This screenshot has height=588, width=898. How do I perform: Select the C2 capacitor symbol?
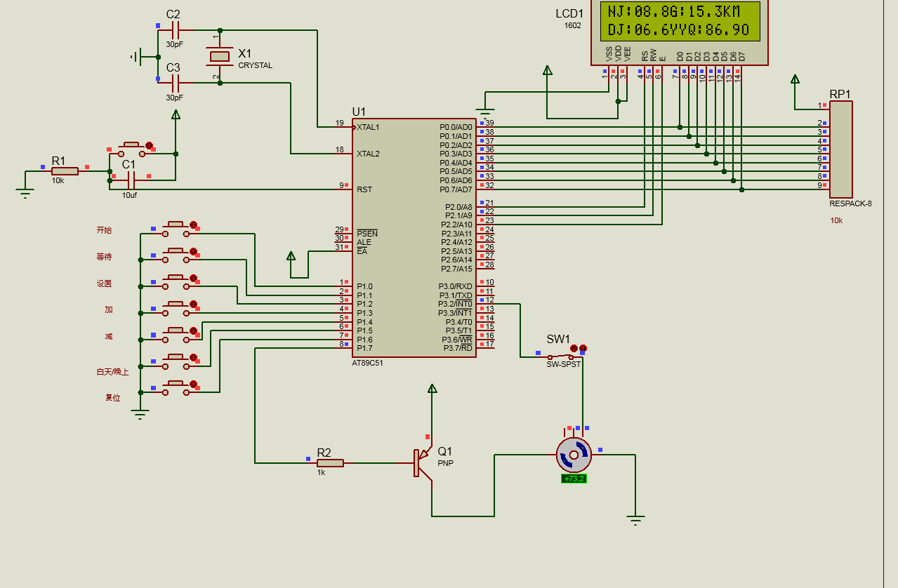(176, 30)
